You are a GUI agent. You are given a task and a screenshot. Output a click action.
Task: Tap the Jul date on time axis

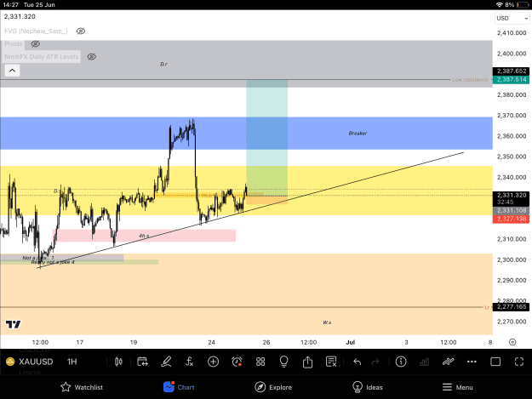351,342
